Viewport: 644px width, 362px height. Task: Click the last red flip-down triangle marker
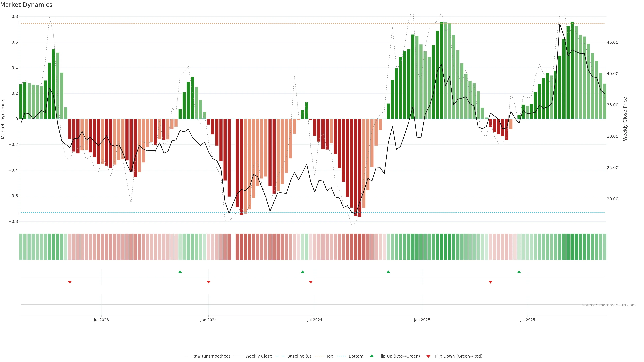coord(490,282)
